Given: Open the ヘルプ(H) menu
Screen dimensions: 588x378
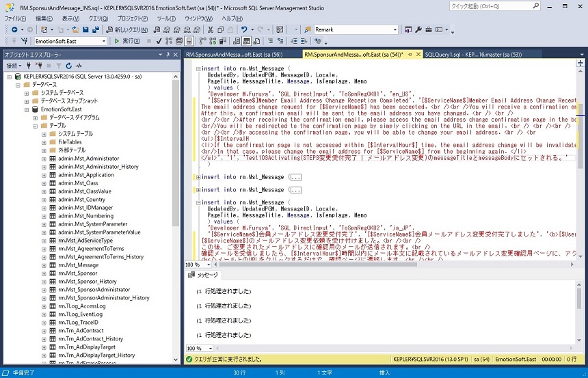Looking at the screenshot, I should pos(232,18).
